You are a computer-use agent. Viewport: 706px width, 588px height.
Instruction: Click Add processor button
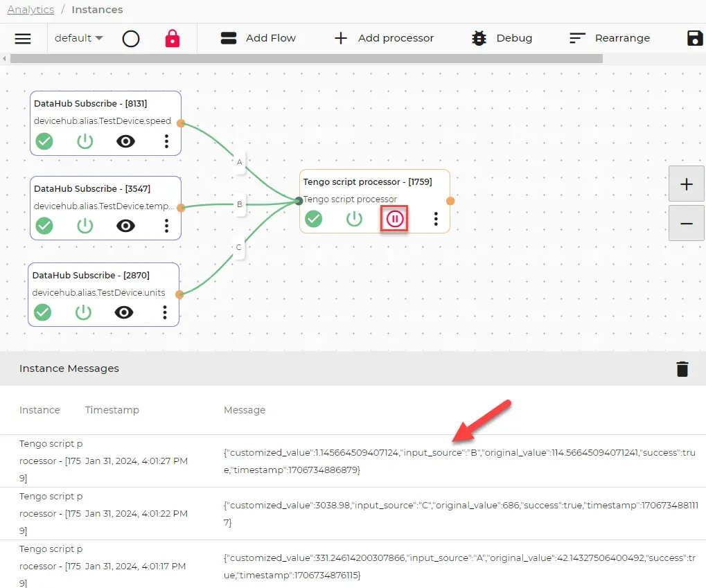tap(384, 38)
